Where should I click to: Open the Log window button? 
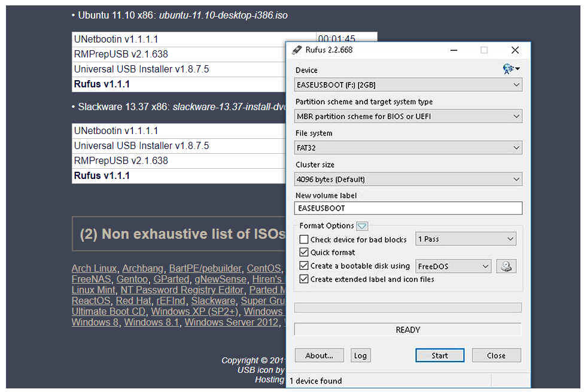click(x=360, y=355)
